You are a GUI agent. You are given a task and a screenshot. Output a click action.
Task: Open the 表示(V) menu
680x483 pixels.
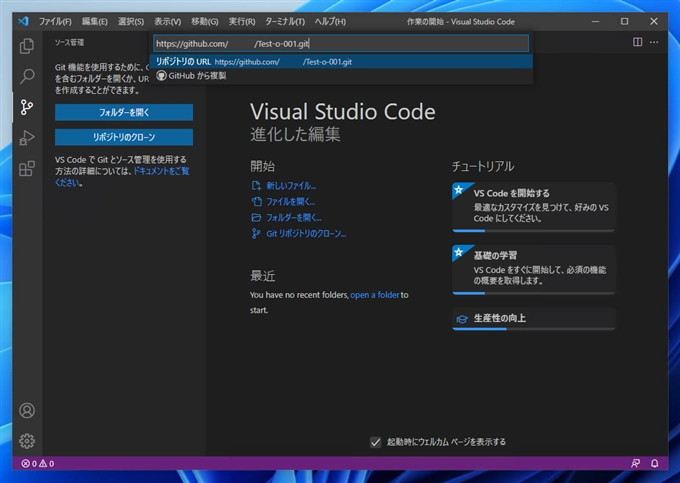(167, 21)
